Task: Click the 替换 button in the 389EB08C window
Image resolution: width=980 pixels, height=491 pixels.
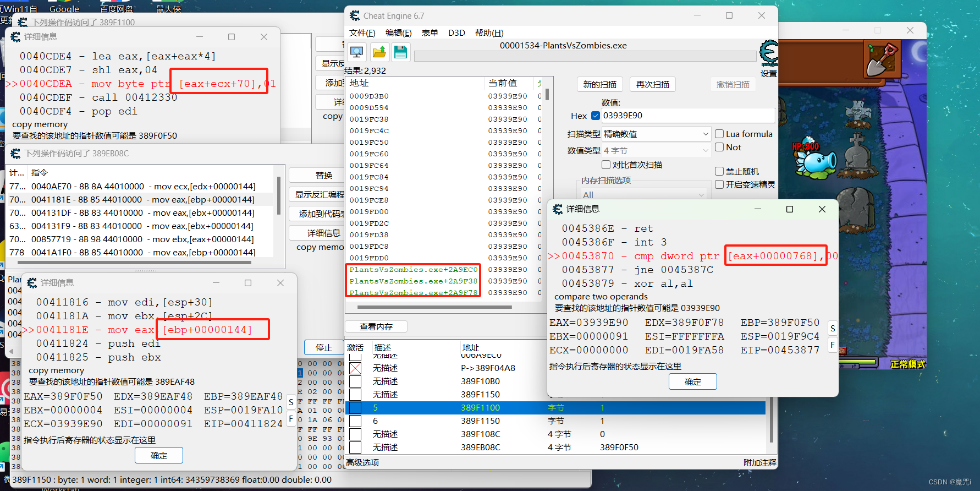Action: pyautogui.click(x=323, y=175)
